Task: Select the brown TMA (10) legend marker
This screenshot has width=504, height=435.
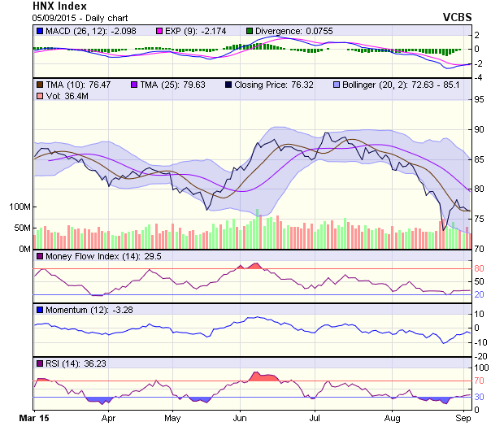Action: [39, 84]
